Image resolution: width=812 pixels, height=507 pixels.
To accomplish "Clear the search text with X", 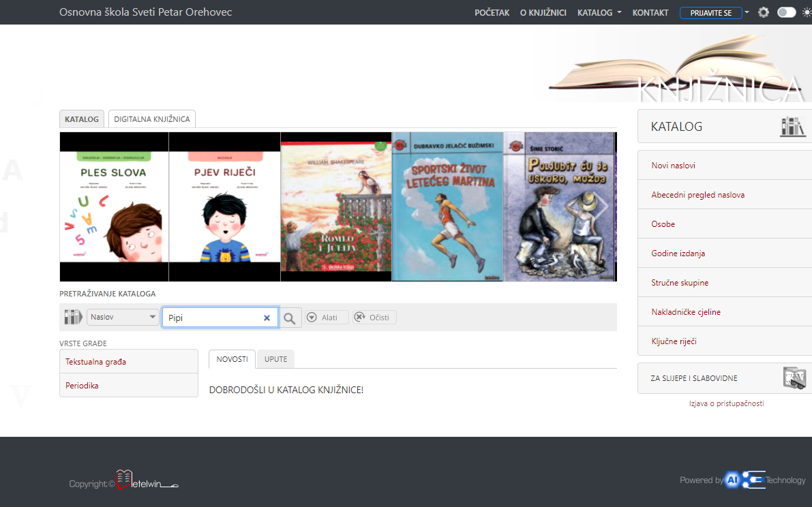I will 267,318.
